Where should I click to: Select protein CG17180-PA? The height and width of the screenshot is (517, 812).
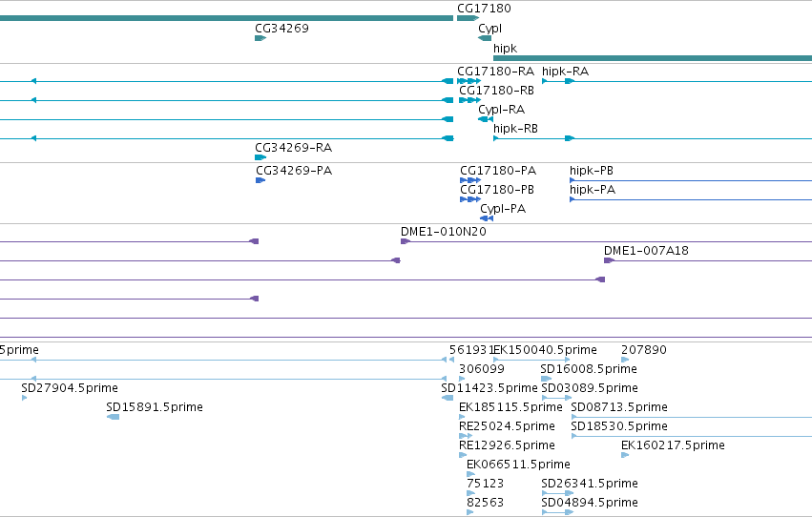coord(498,171)
